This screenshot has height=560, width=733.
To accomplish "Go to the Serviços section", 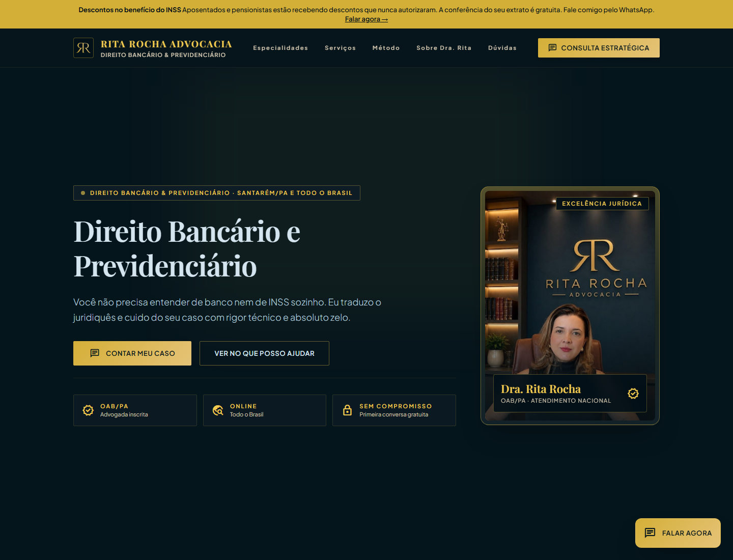I will [x=340, y=48].
